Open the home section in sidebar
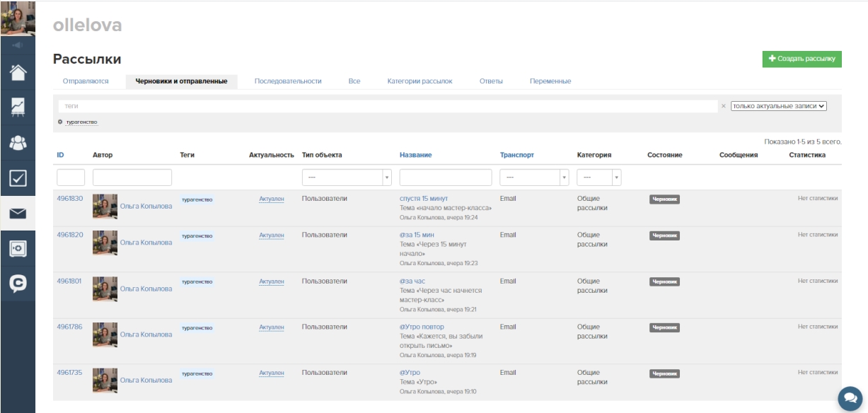This screenshot has width=868, height=413. (17, 72)
